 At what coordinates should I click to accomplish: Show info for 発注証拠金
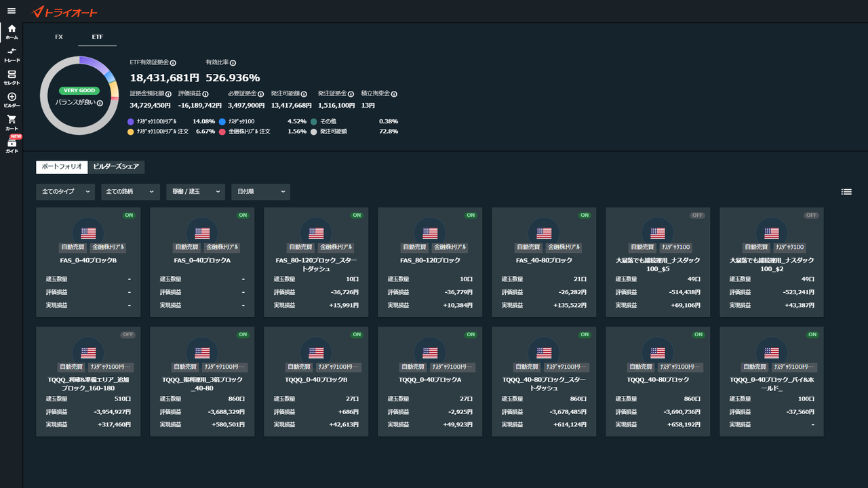pyautogui.click(x=351, y=94)
